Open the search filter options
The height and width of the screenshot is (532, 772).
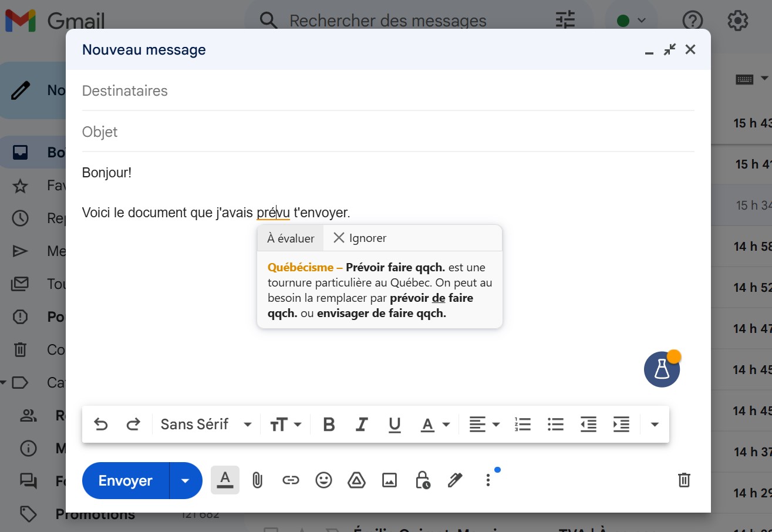[x=566, y=21]
